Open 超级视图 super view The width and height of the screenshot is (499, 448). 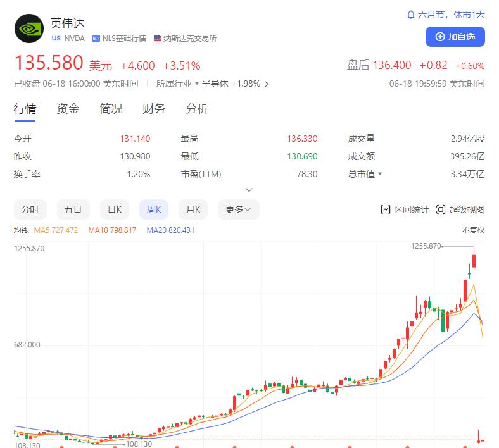460,209
